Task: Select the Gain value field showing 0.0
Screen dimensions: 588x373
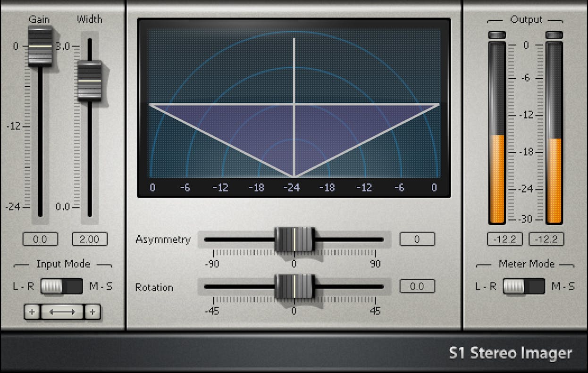Action: point(40,239)
